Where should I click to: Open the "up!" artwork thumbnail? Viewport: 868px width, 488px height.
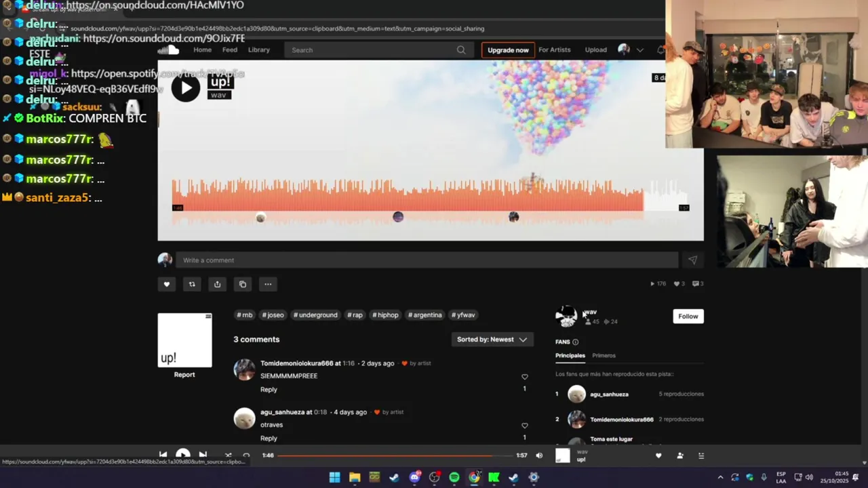tap(185, 340)
